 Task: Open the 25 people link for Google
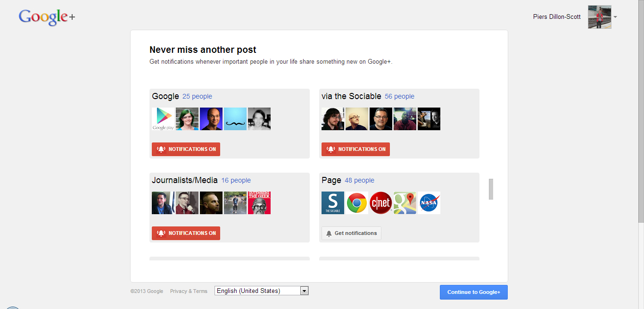pos(197,96)
